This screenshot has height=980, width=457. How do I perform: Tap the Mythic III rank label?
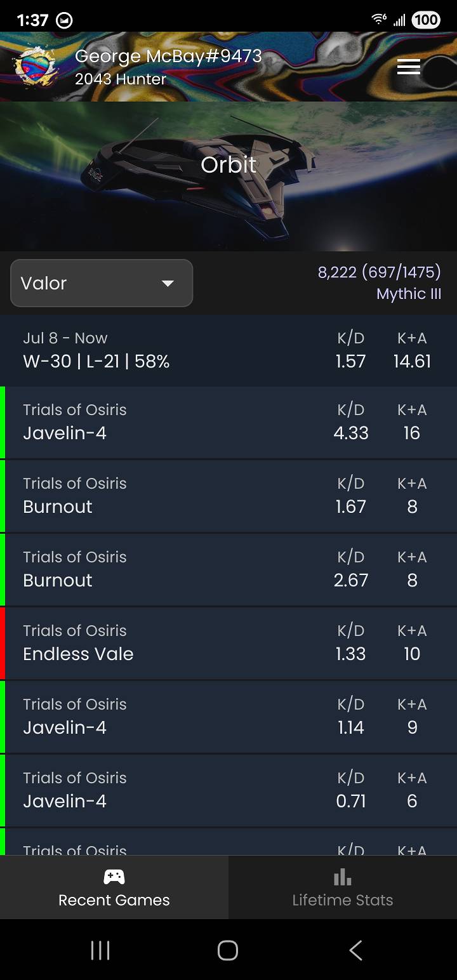(408, 294)
